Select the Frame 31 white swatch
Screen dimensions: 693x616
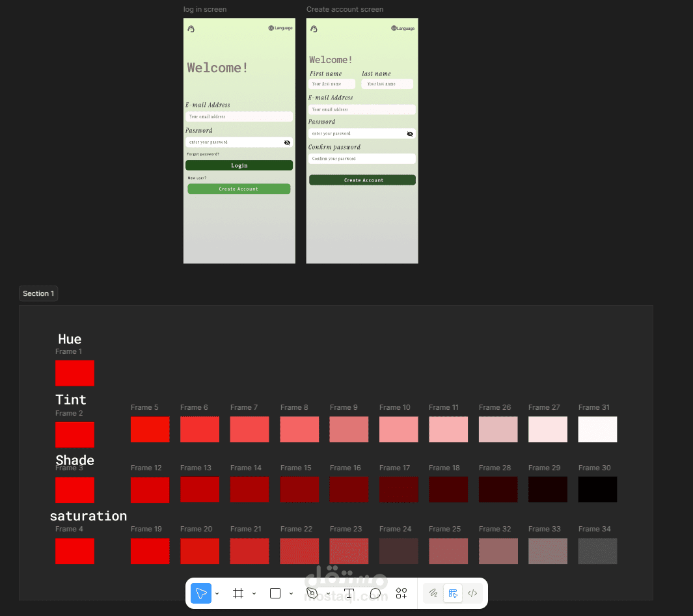597,429
